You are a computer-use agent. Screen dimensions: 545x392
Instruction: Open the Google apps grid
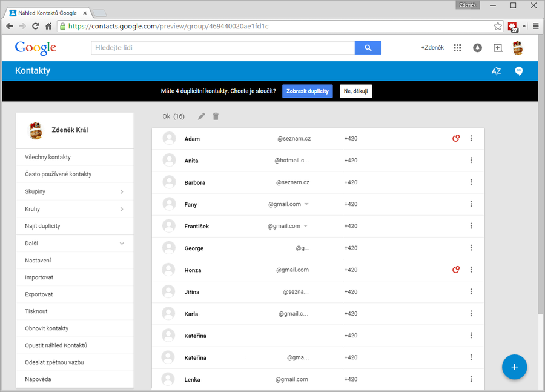coord(457,48)
